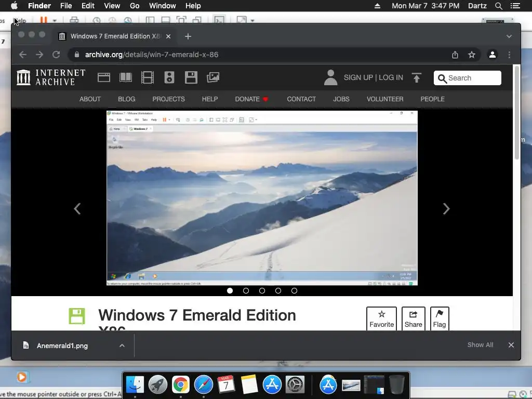The image size is (532, 399).
Task: Click the Flag button
Action: point(440,318)
